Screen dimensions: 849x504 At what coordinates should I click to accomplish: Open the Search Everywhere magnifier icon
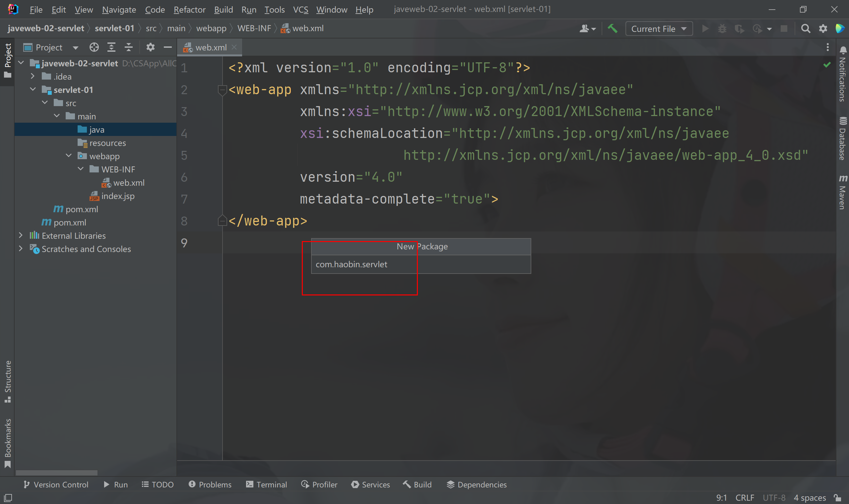(x=806, y=29)
